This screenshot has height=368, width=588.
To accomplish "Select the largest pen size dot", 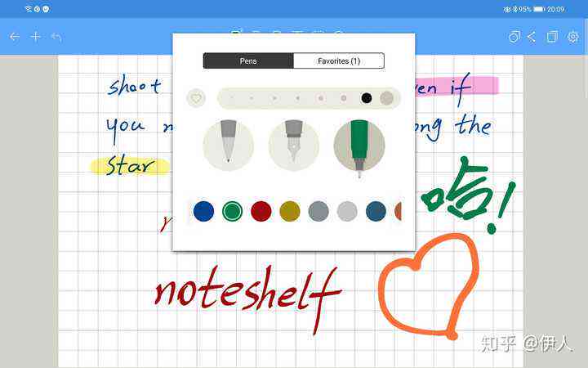I will [386, 98].
